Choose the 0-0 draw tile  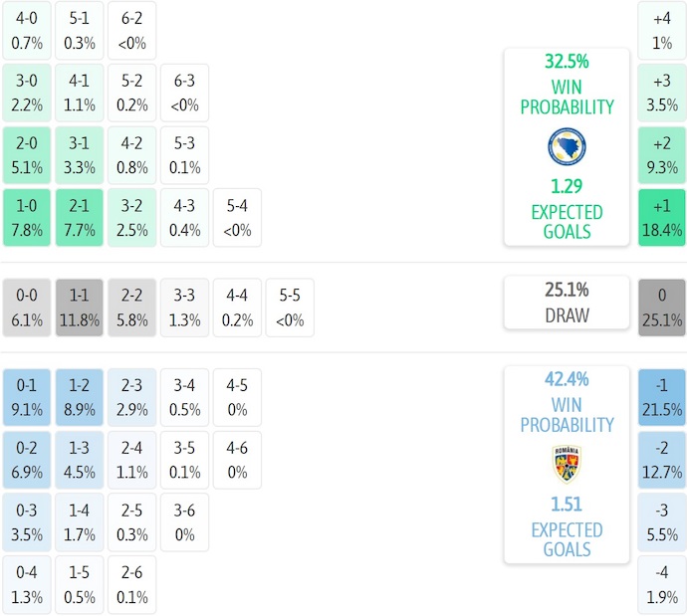click(x=28, y=308)
